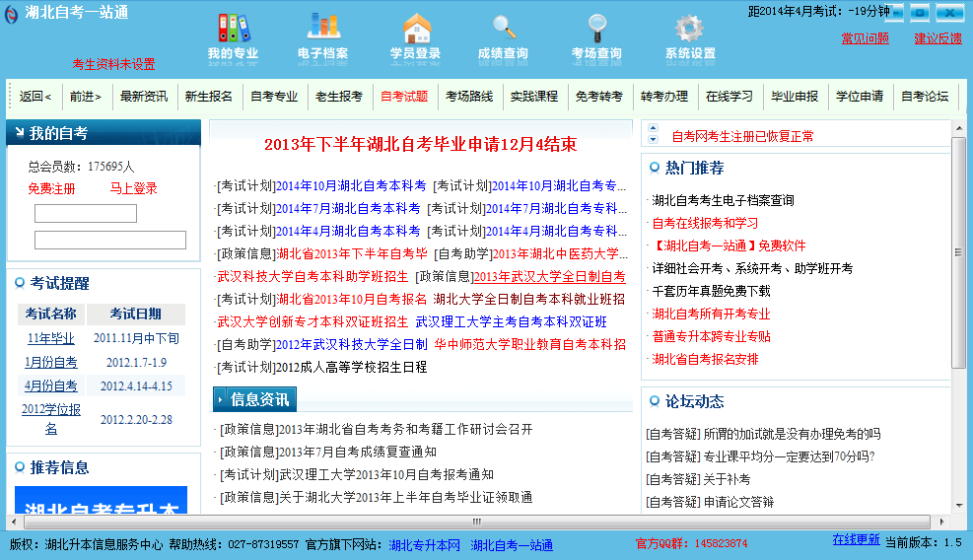973x560 pixels.
Task: Open the 毕业申报 tab
Action: point(795,97)
